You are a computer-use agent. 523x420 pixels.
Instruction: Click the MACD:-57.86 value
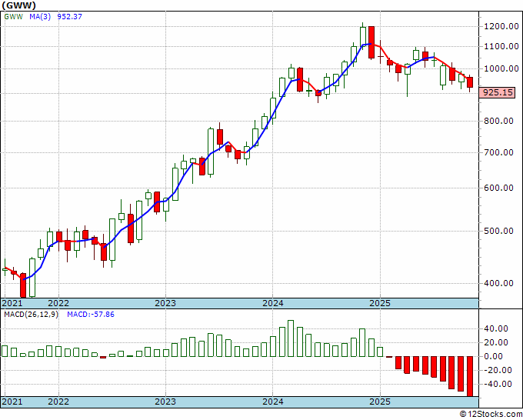[x=91, y=315]
